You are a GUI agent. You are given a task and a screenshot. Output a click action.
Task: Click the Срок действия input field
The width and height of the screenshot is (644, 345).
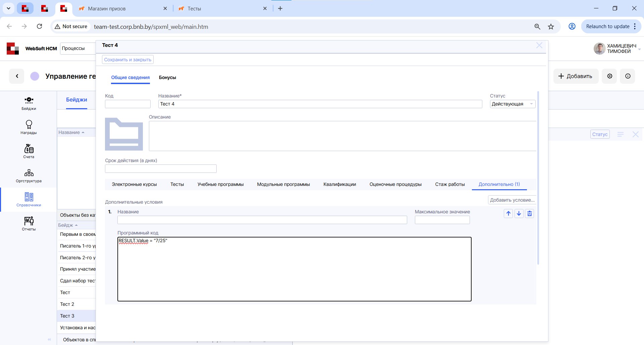click(x=161, y=169)
